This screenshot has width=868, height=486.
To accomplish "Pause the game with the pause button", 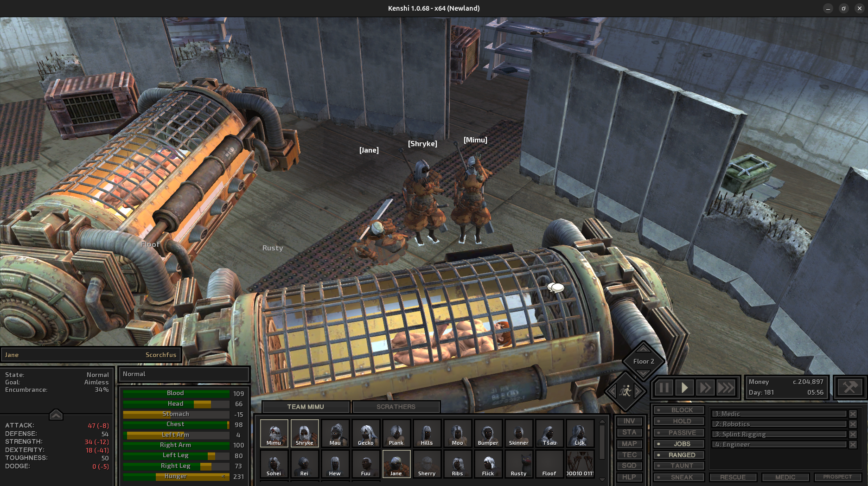I will tap(664, 388).
